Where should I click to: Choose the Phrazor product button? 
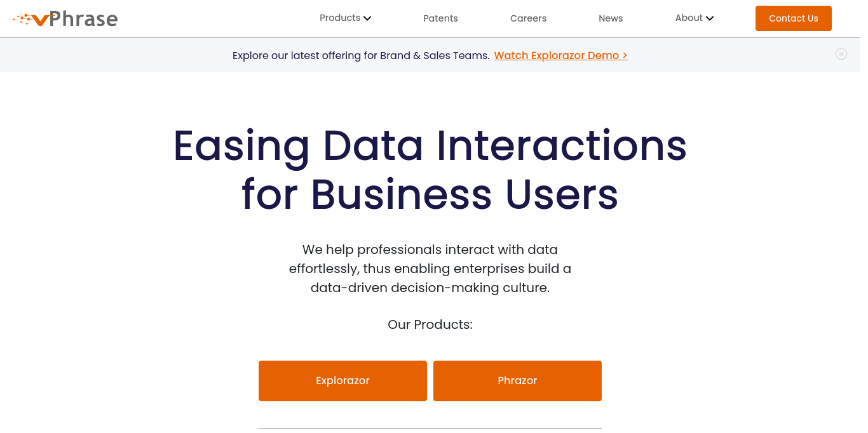pos(517,381)
